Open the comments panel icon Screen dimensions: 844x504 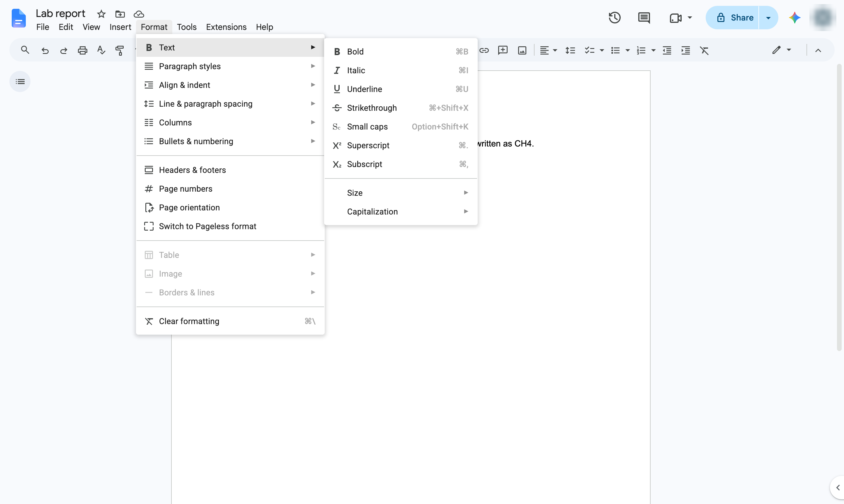[644, 18]
